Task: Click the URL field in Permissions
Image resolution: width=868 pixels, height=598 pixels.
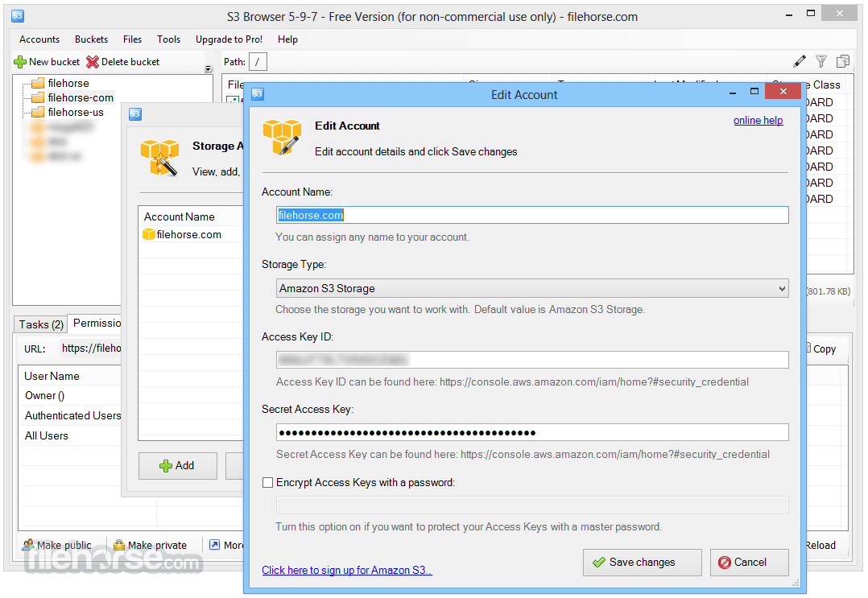Action: (90, 348)
